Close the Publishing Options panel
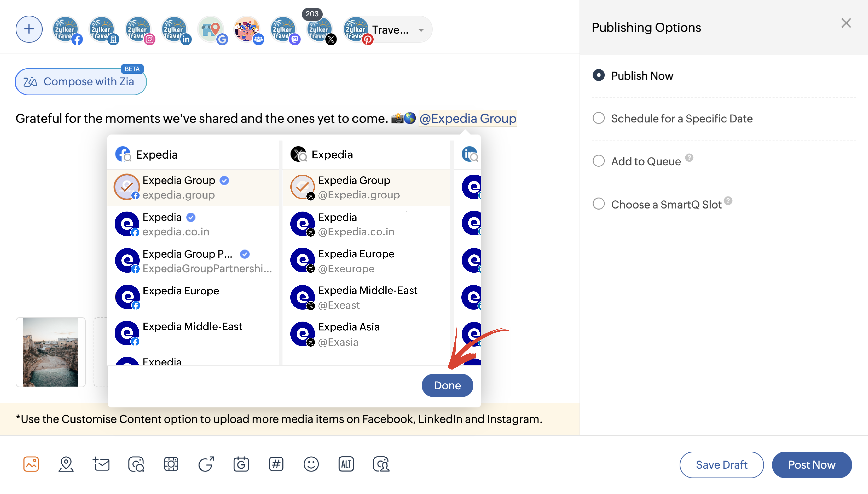The height and width of the screenshot is (494, 868). point(846,23)
